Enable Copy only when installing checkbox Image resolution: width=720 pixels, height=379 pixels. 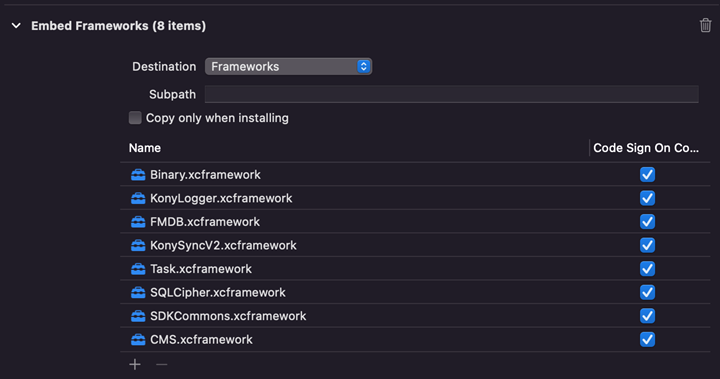pos(135,118)
